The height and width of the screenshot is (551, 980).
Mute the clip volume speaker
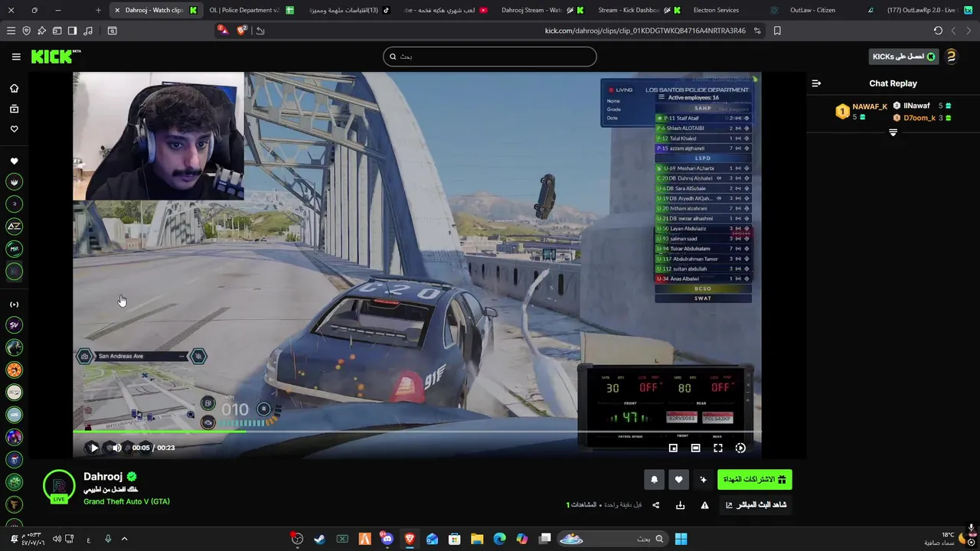pos(117,448)
